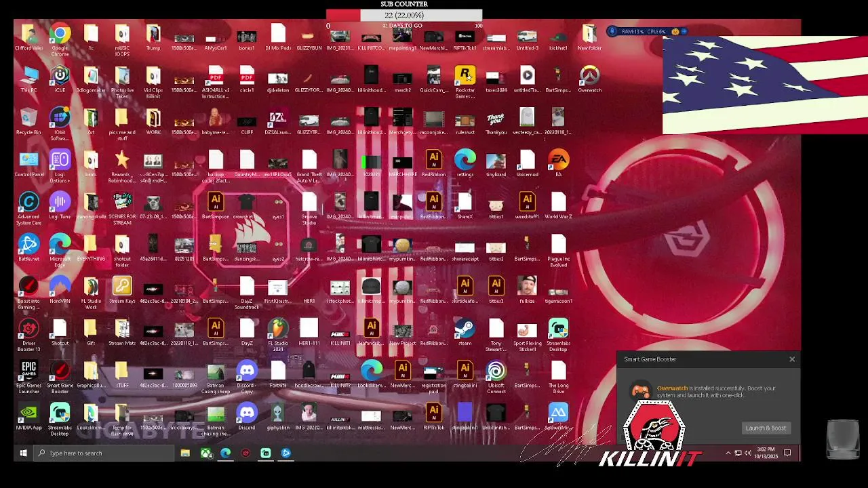This screenshot has width=868, height=488.
Task: Launch Battle.net desktop shortcut
Action: 28,247
